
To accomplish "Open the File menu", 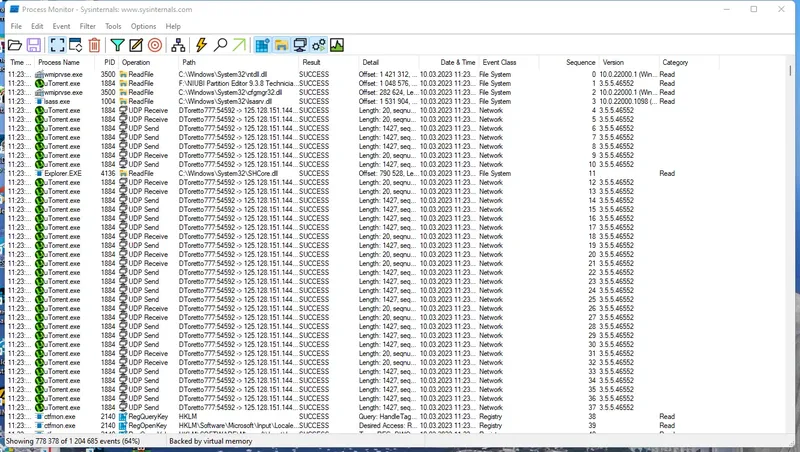I will pos(16,26).
